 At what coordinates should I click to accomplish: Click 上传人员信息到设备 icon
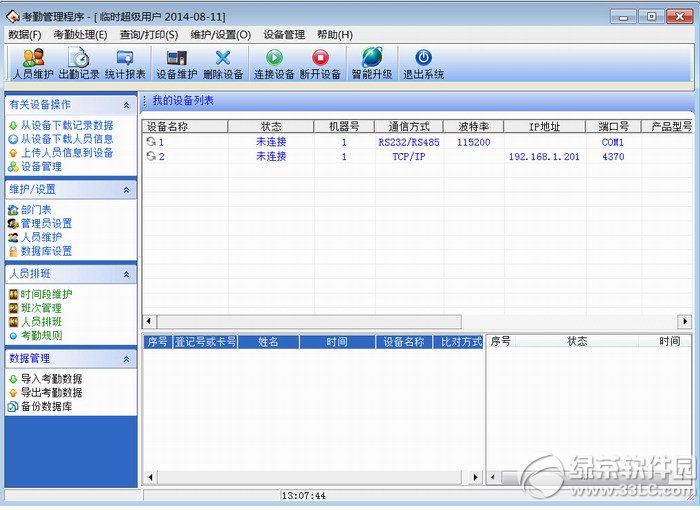pyautogui.click(x=13, y=153)
